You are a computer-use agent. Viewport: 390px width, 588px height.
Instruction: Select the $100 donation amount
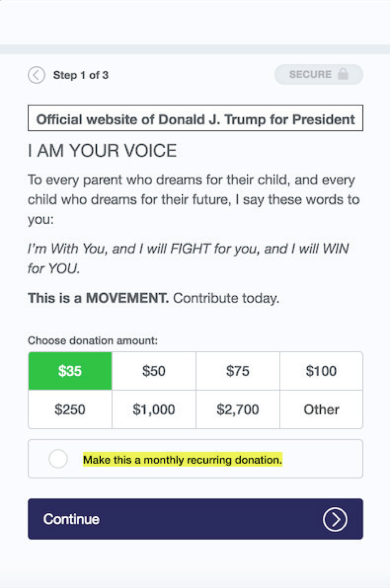pyautogui.click(x=321, y=371)
